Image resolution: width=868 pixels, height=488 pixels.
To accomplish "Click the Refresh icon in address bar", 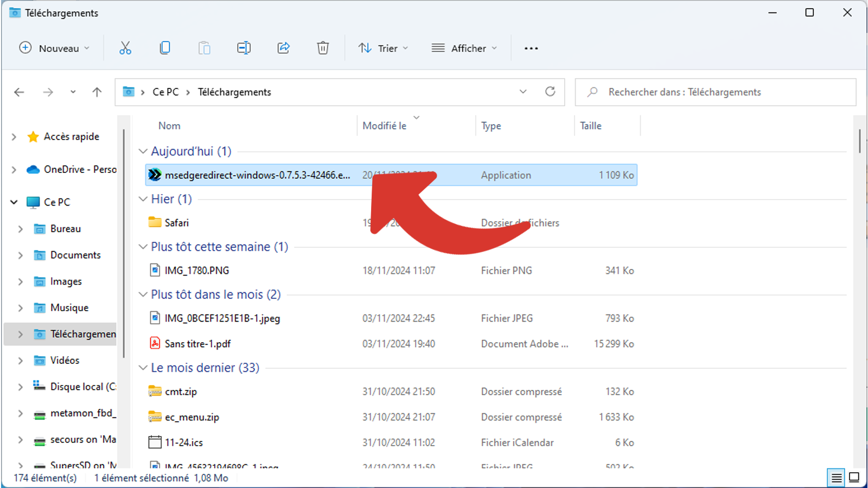I will tap(550, 92).
